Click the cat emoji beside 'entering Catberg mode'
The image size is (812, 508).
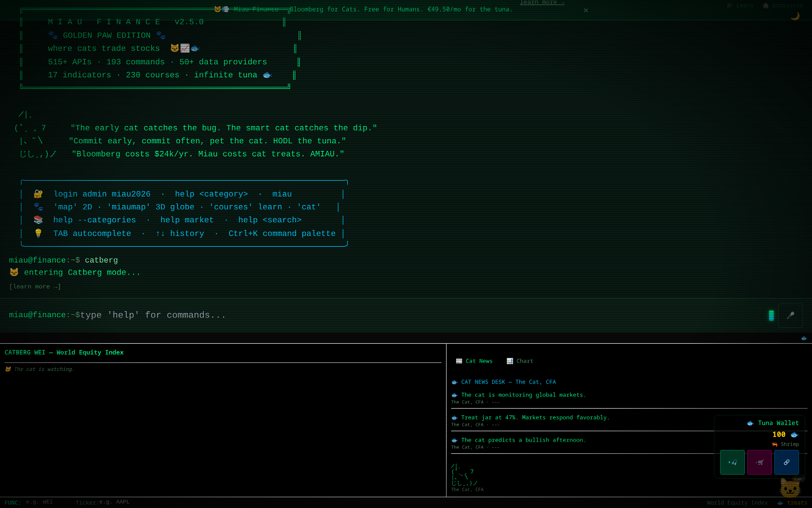tap(14, 272)
